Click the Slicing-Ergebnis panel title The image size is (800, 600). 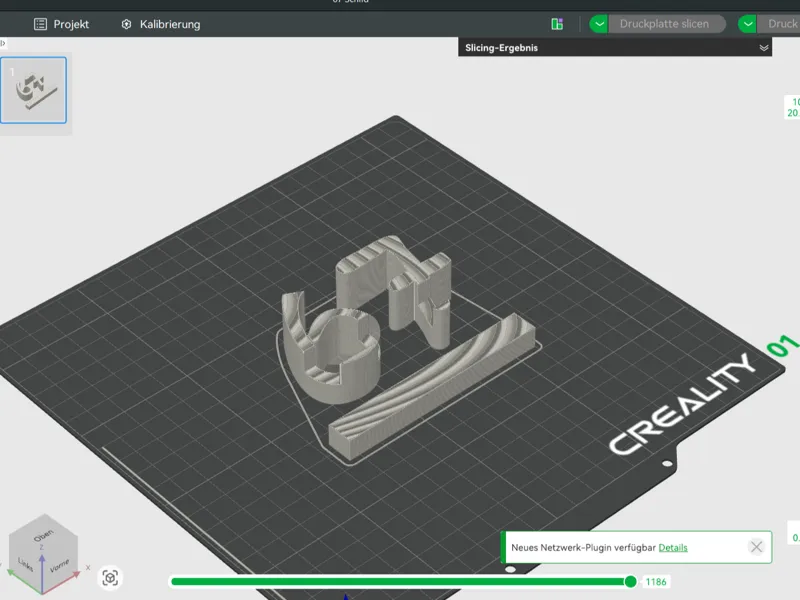click(501, 48)
